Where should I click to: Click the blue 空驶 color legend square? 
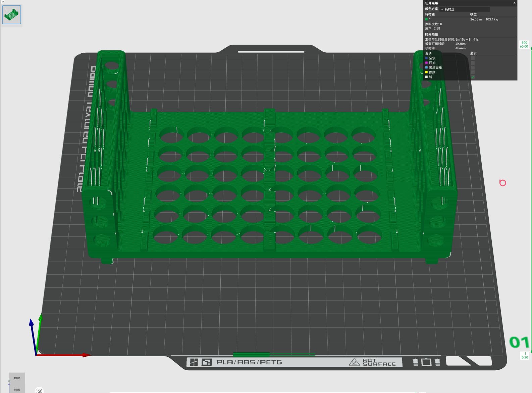coord(426,58)
